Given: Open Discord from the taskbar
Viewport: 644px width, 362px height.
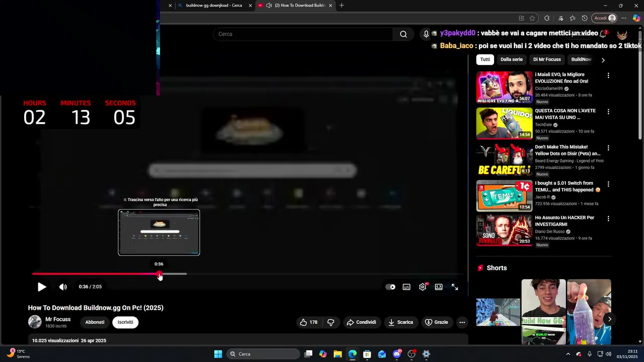Looking at the screenshot, I should point(397,354).
